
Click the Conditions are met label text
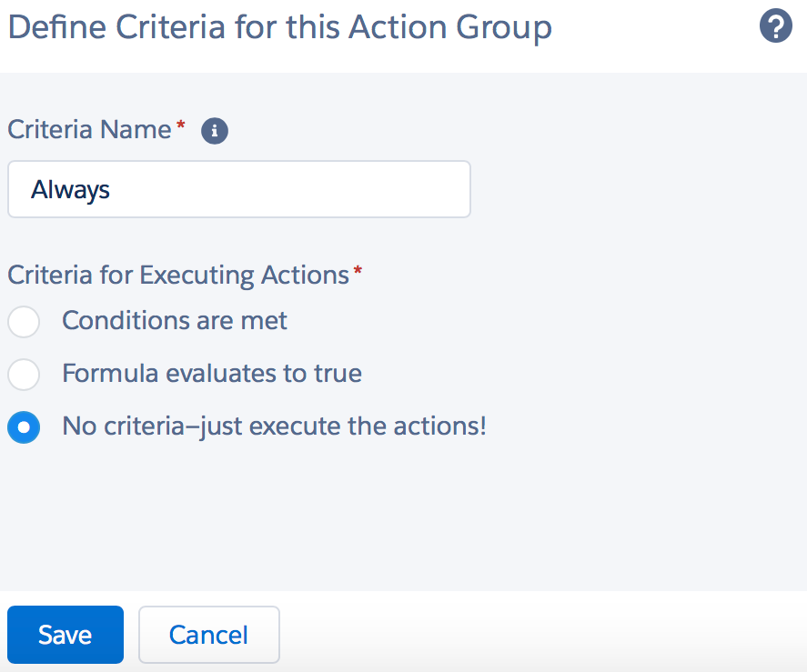coord(175,321)
